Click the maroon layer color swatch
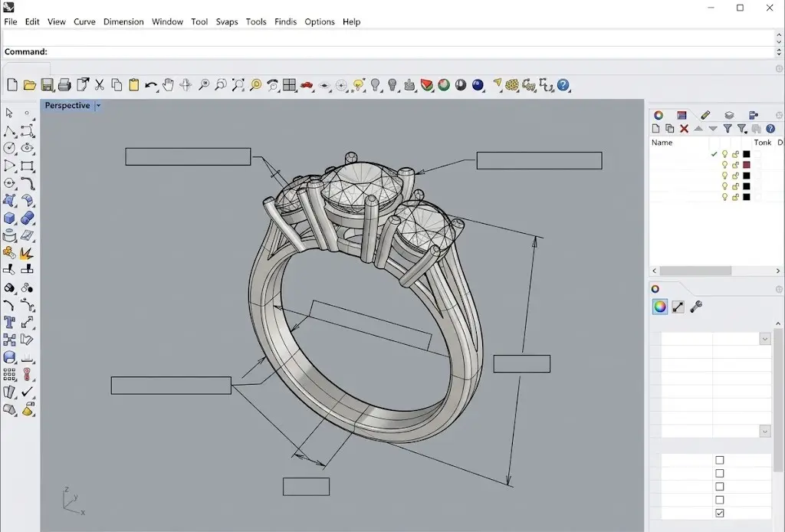This screenshot has height=532, width=785. click(x=747, y=165)
